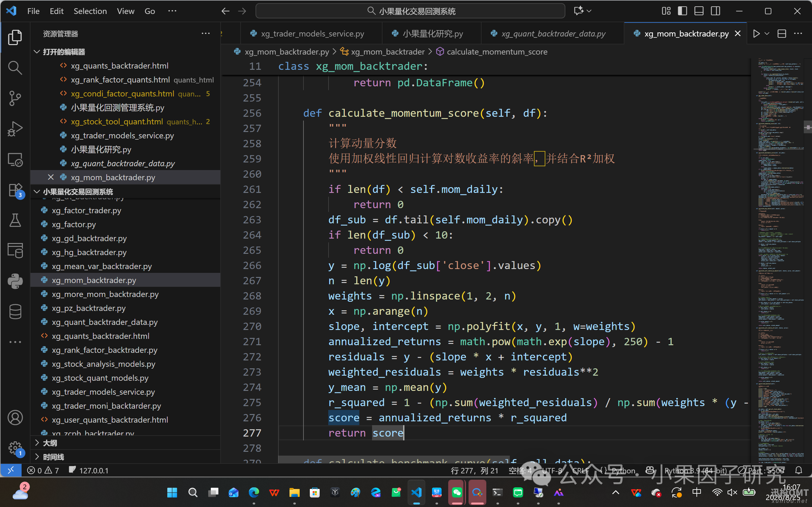Show hidden menu items via title bar ellipsis

[x=172, y=11]
